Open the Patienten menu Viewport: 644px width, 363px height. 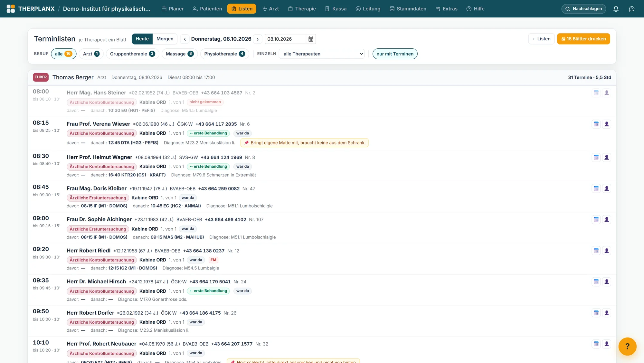pos(207,9)
